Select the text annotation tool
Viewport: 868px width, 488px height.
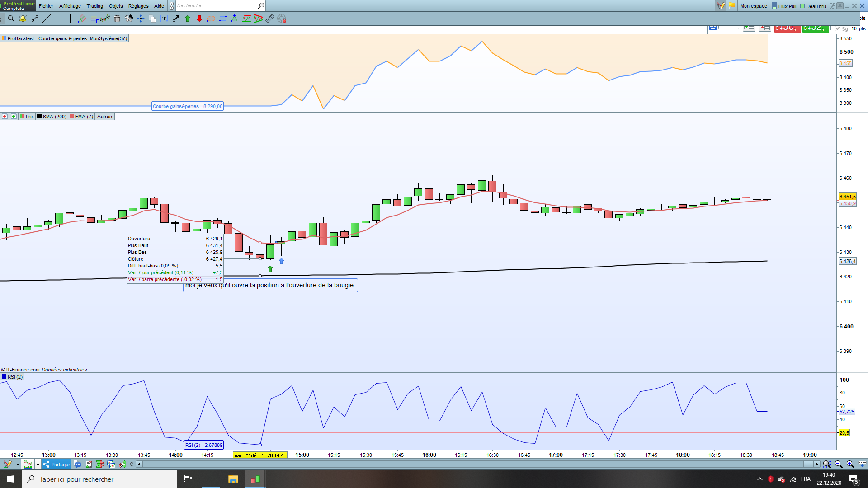164,19
